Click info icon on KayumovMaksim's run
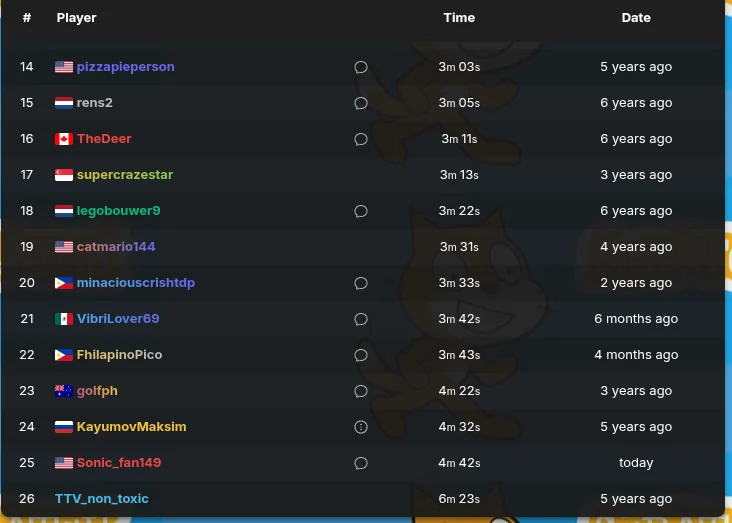The width and height of the screenshot is (732, 523). (361, 427)
